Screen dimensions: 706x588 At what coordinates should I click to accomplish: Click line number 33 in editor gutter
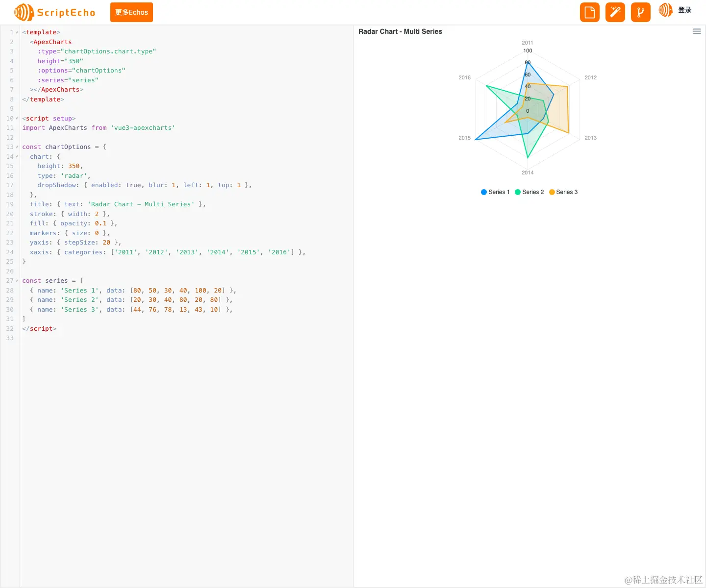[x=10, y=338]
